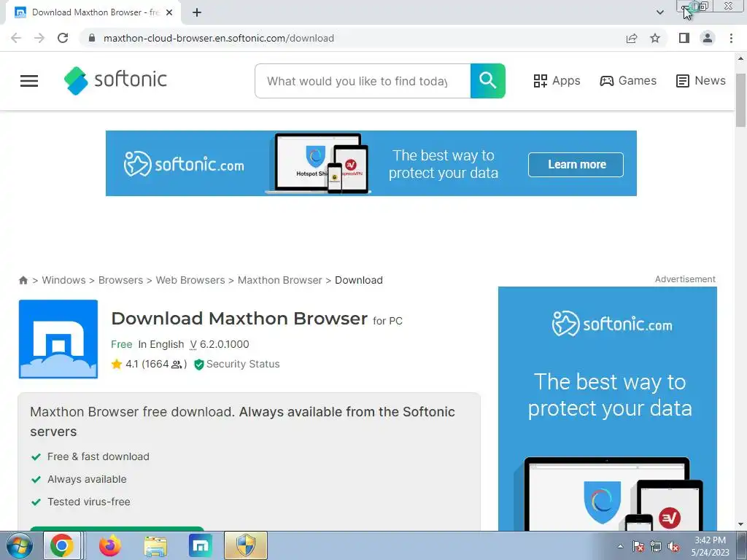Click the Maxthon taskbar icon
Viewport: 747px width, 560px height.
[x=201, y=545]
